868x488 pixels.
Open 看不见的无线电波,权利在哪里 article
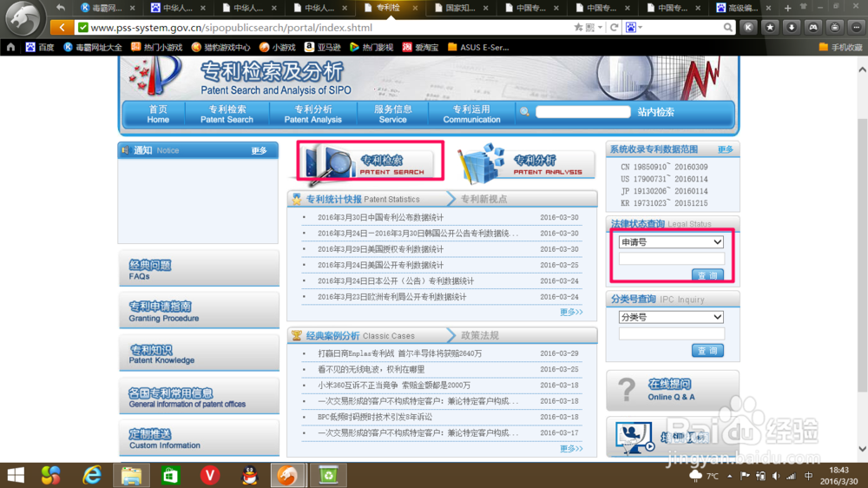pyautogui.click(x=371, y=369)
